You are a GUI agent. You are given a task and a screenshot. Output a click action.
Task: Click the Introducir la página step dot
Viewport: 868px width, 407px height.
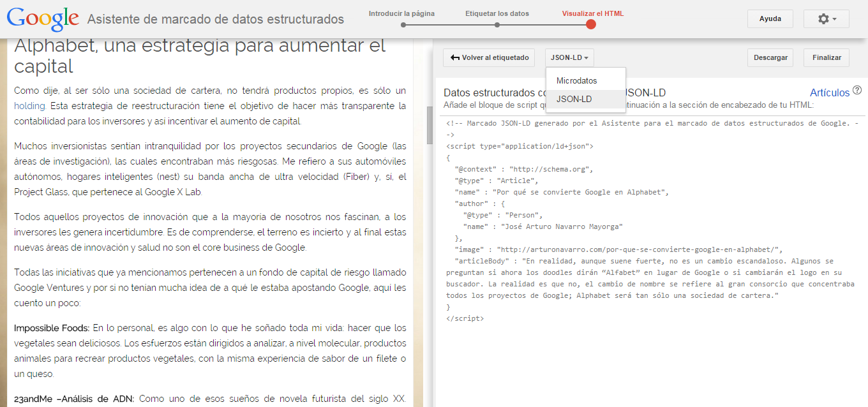point(403,25)
